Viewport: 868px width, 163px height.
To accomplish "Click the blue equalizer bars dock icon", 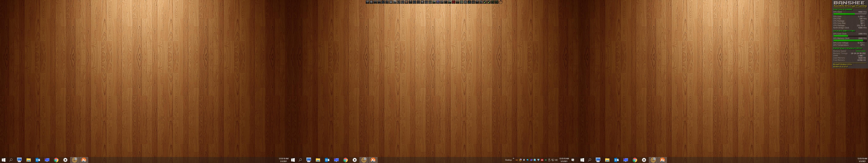I will [x=438, y=2].
